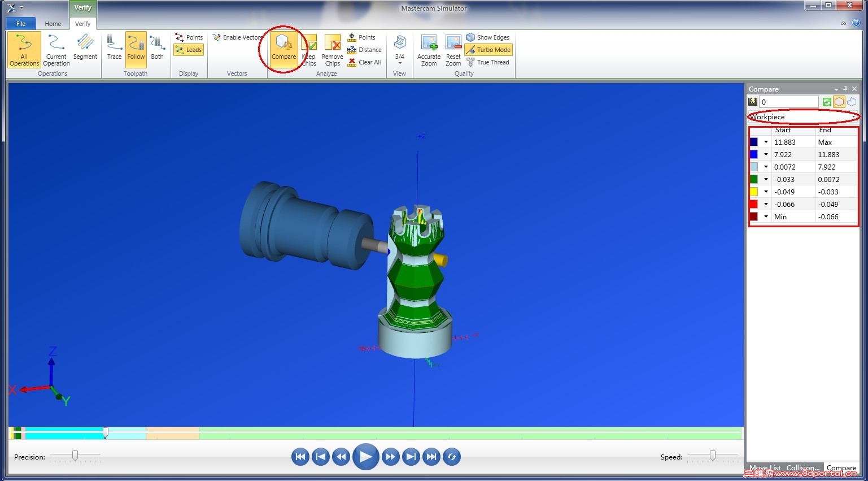Toggle the True Thread option
This screenshot has width=868, height=481.
click(488, 62)
